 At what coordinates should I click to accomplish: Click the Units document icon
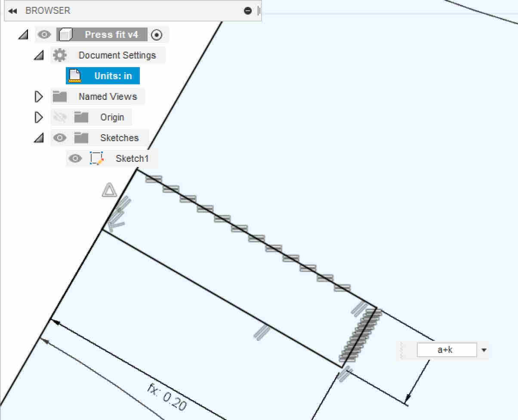coord(75,76)
